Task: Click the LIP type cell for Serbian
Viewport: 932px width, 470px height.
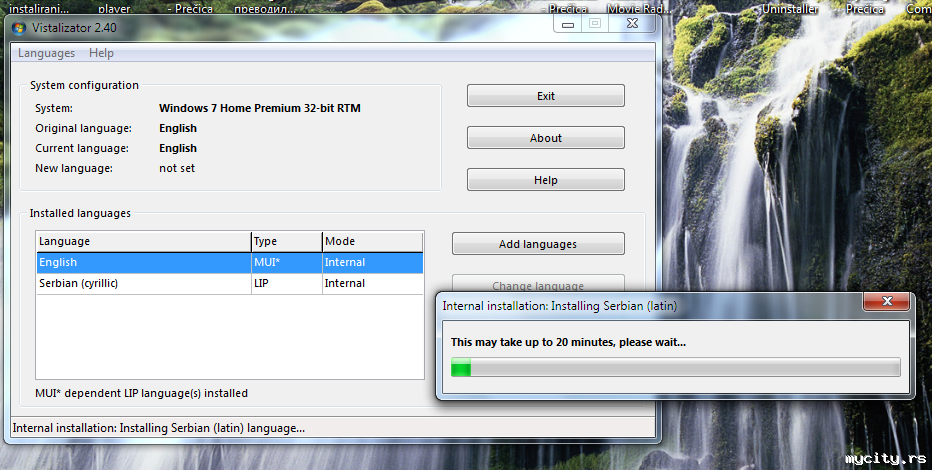Action: click(x=286, y=283)
